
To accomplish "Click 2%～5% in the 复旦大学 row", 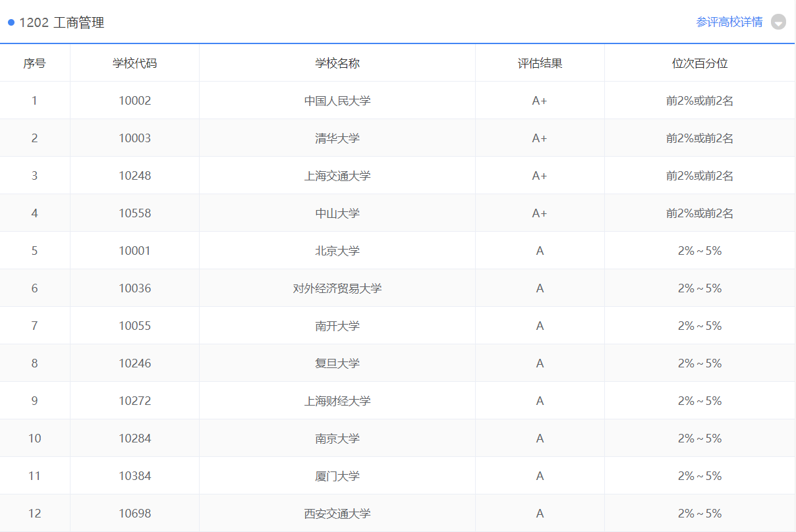I will pos(700,363).
